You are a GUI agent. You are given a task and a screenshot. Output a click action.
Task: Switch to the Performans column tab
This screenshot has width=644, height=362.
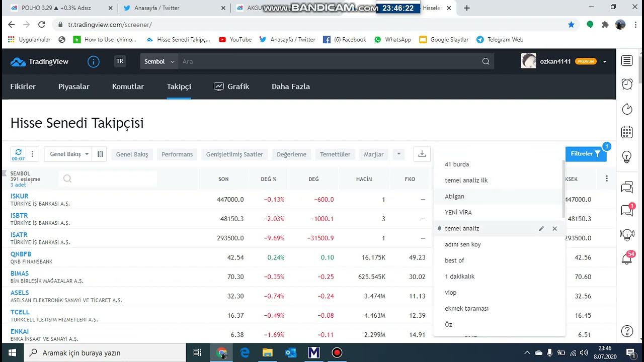click(x=177, y=154)
